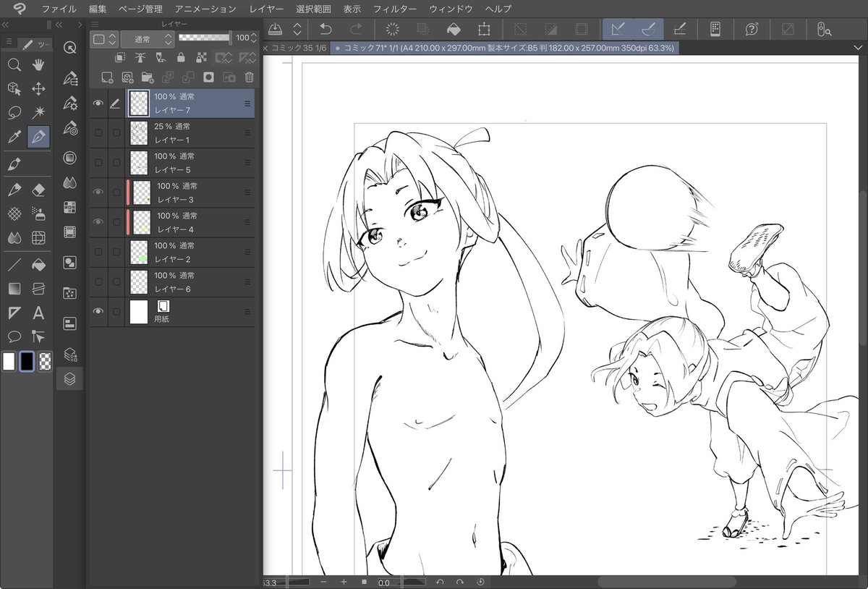Show the レイヤー5 layer
The height and width of the screenshot is (589, 868).
coord(98,162)
